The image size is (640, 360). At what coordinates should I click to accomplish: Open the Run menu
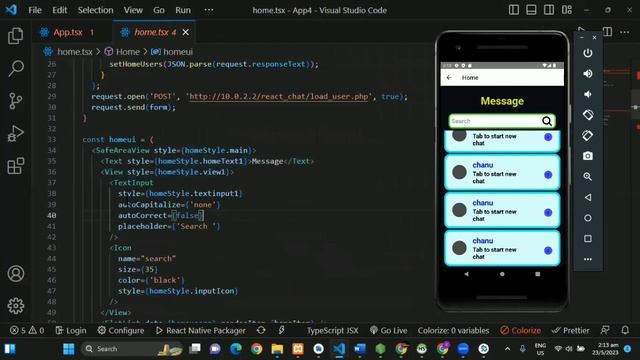pyautogui.click(x=183, y=10)
